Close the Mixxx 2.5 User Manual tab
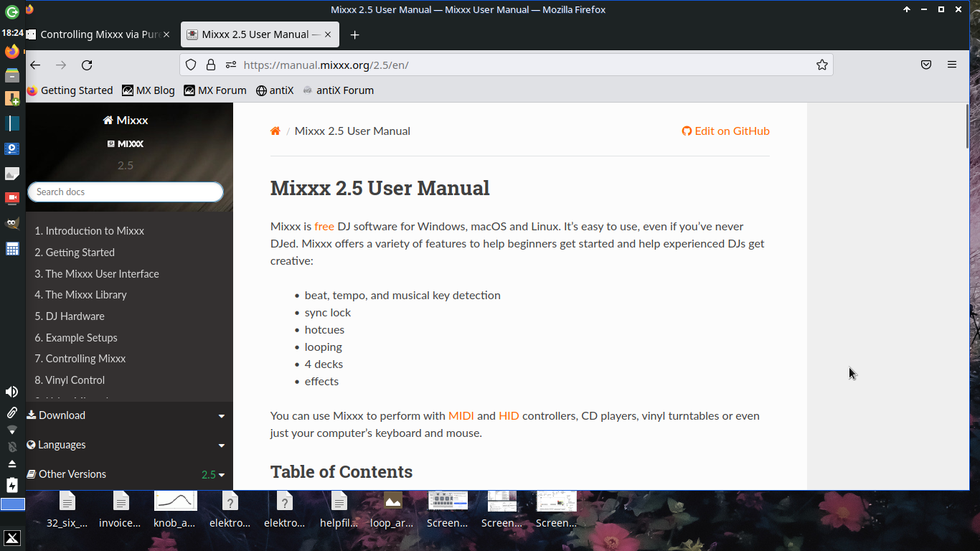The height and width of the screenshot is (551, 980). pos(329,34)
